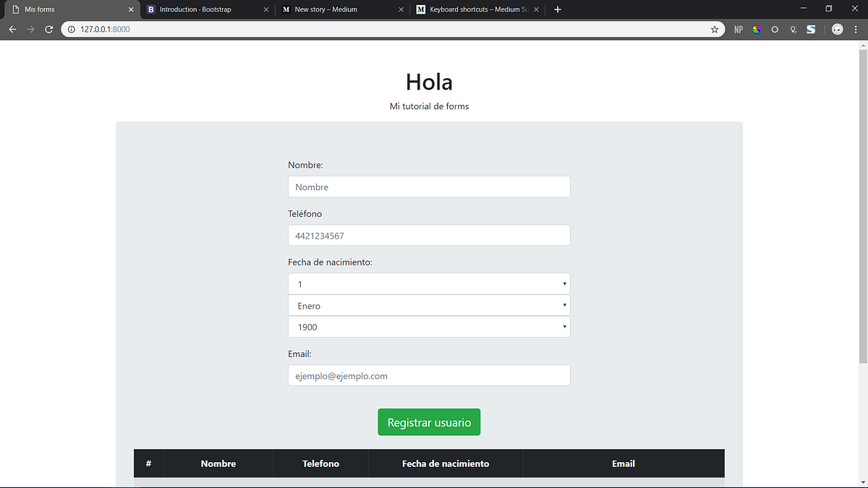The width and height of the screenshot is (868, 488).
Task: Open a new tab with the plus icon
Action: tap(558, 9)
